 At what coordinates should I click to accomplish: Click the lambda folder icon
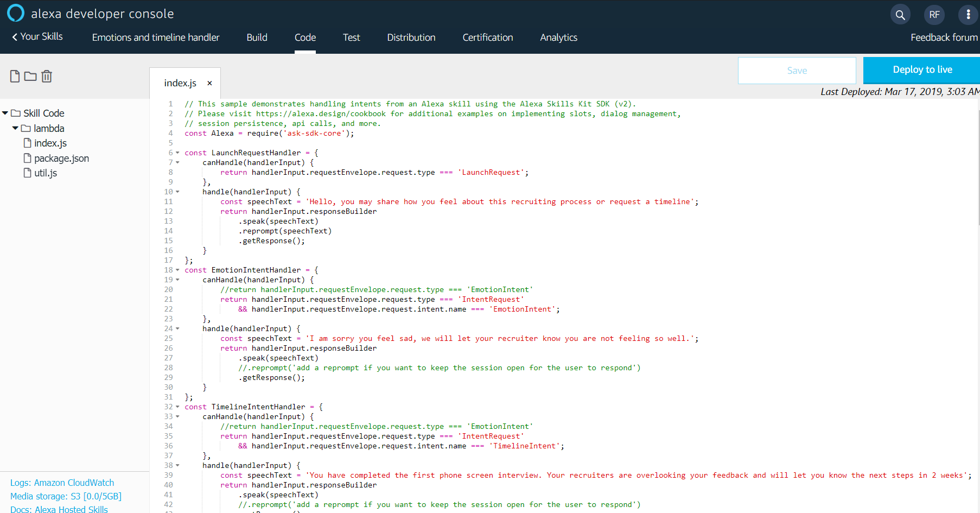pyautogui.click(x=26, y=129)
